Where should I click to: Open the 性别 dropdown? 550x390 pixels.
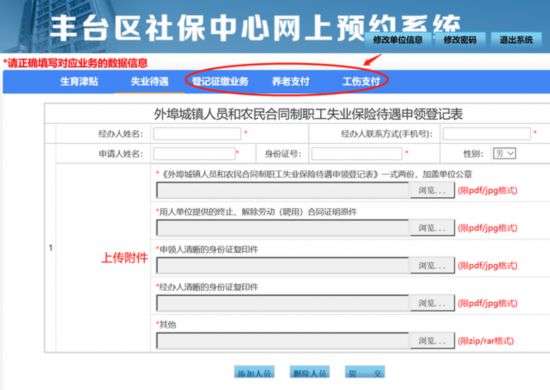[x=504, y=154]
